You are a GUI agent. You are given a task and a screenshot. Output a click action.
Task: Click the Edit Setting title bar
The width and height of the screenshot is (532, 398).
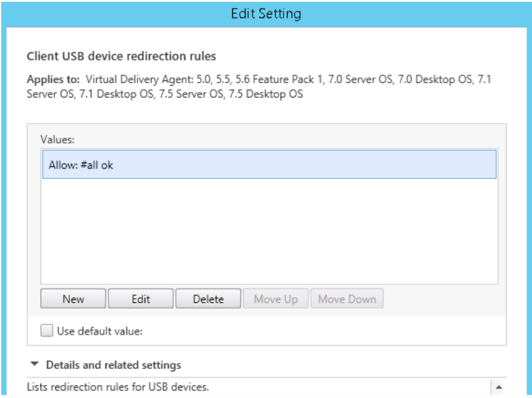266,13
